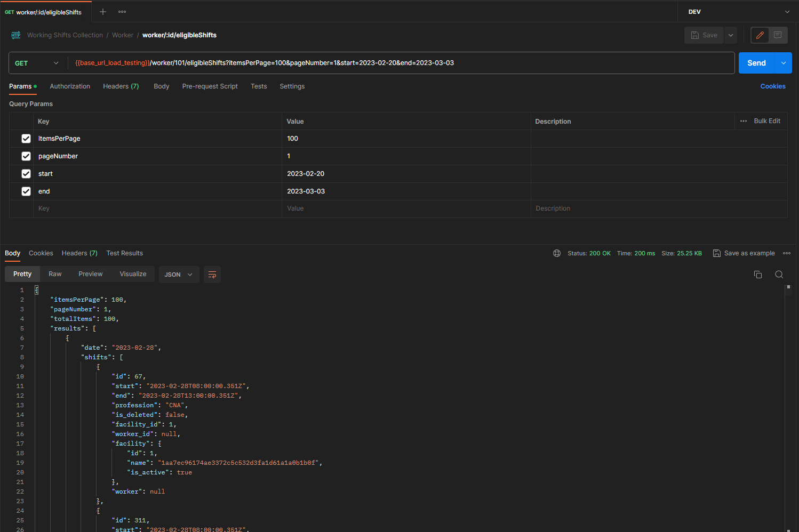Select the Pretty response view
The image size is (799, 532).
[x=22, y=274]
